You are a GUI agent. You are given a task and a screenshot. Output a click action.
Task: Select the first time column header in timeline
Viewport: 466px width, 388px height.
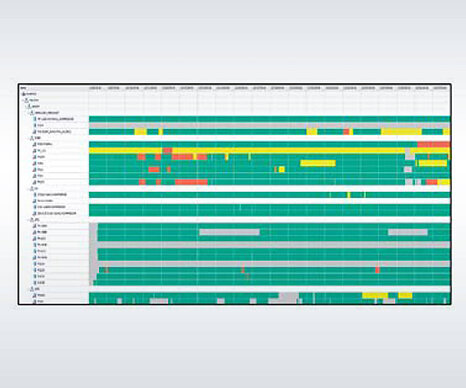[x=95, y=88]
